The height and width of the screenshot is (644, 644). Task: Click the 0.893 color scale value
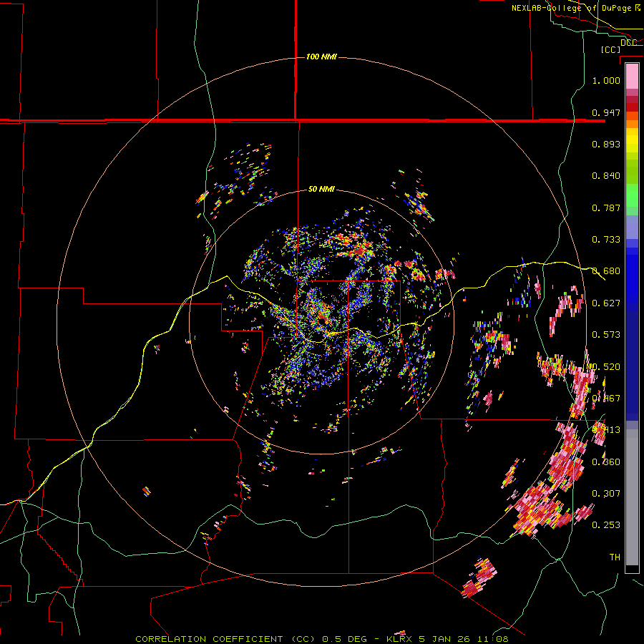tap(606, 144)
